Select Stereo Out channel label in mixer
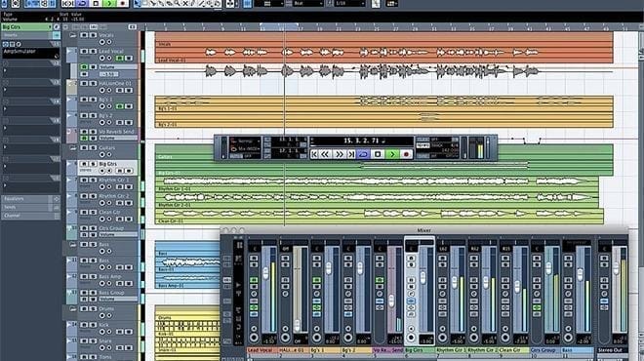Viewport: 644px width, 361px height. point(611,350)
